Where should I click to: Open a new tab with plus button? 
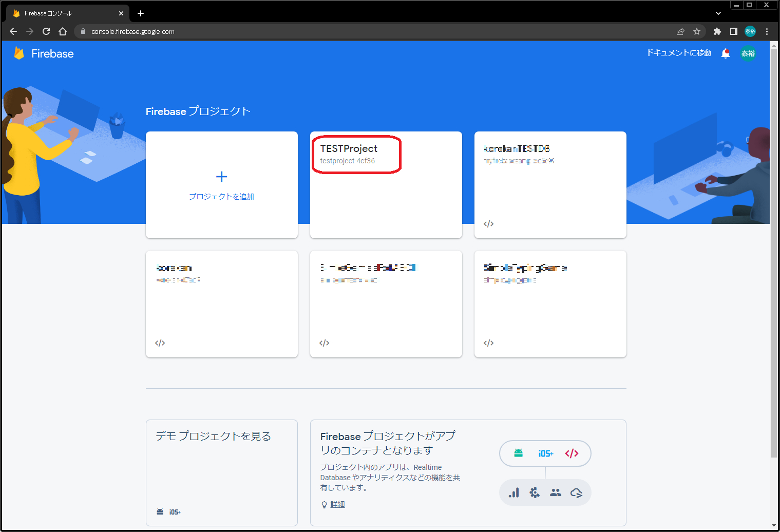coord(141,13)
